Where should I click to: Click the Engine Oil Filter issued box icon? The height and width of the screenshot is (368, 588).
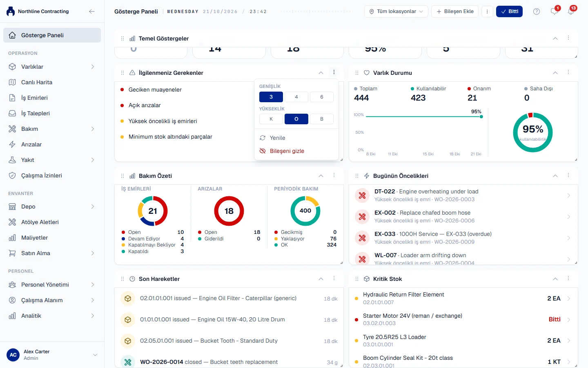point(128,298)
